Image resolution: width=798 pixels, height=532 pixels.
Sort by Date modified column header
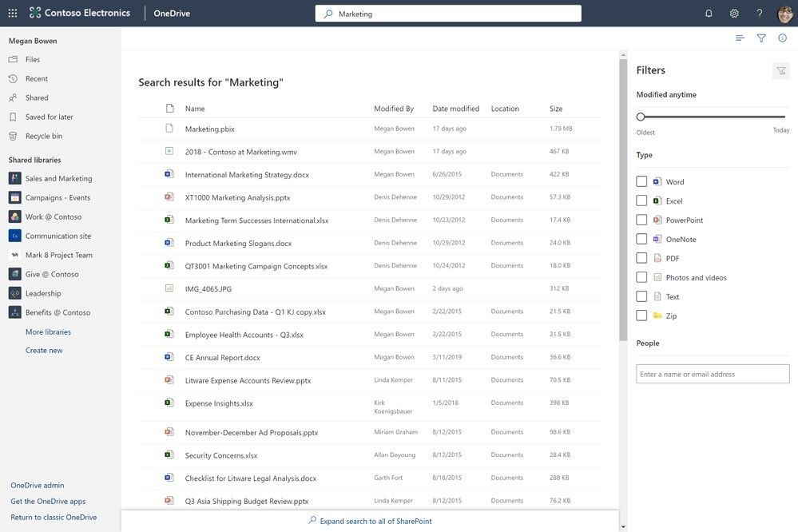click(x=456, y=109)
